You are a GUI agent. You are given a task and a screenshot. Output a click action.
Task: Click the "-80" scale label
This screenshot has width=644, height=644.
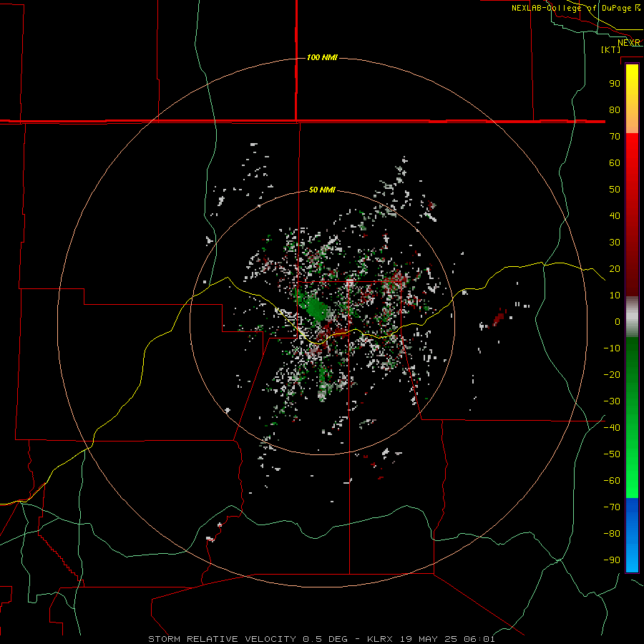pos(612,534)
